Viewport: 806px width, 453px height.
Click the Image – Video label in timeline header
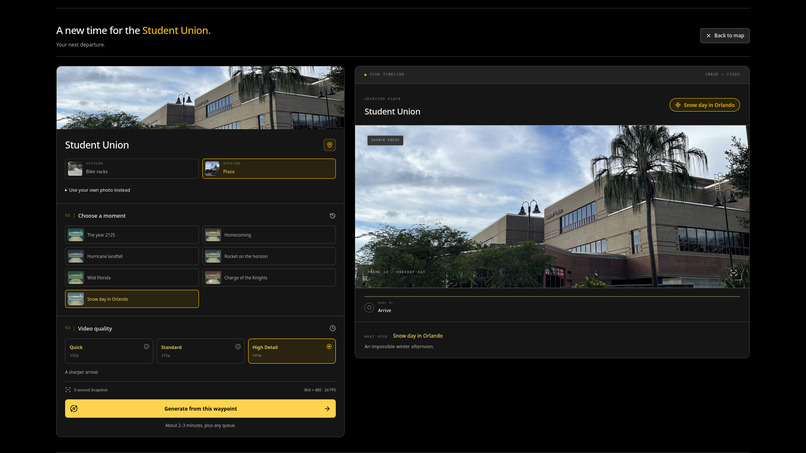722,75
